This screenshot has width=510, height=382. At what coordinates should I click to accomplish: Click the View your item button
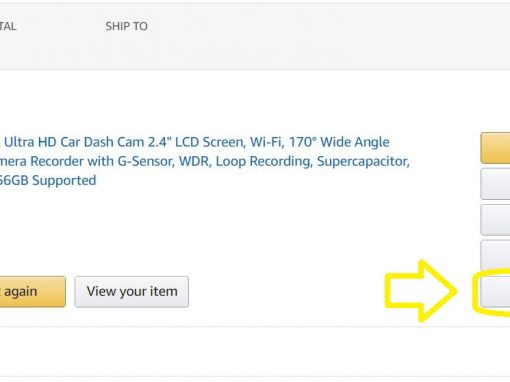132,292
